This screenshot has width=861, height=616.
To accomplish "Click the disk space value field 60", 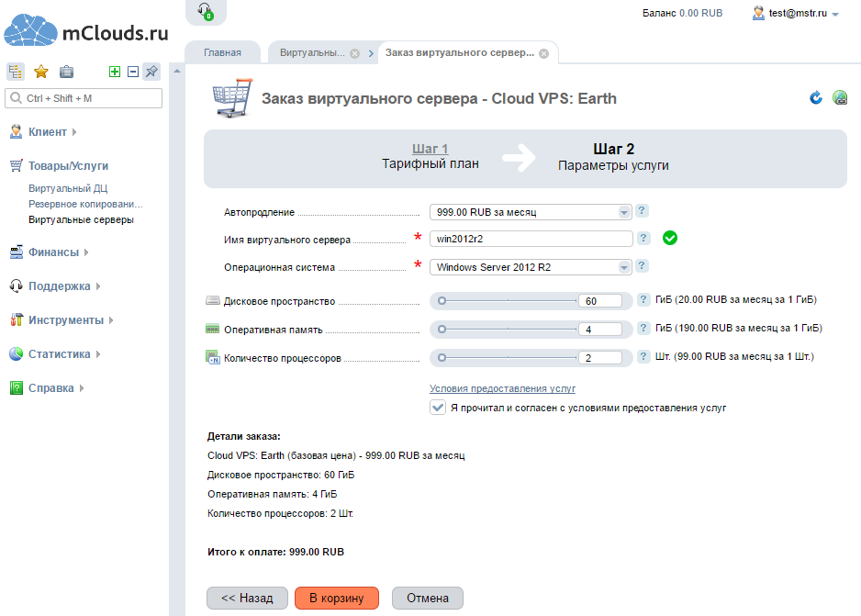I will tap(600, 301).
